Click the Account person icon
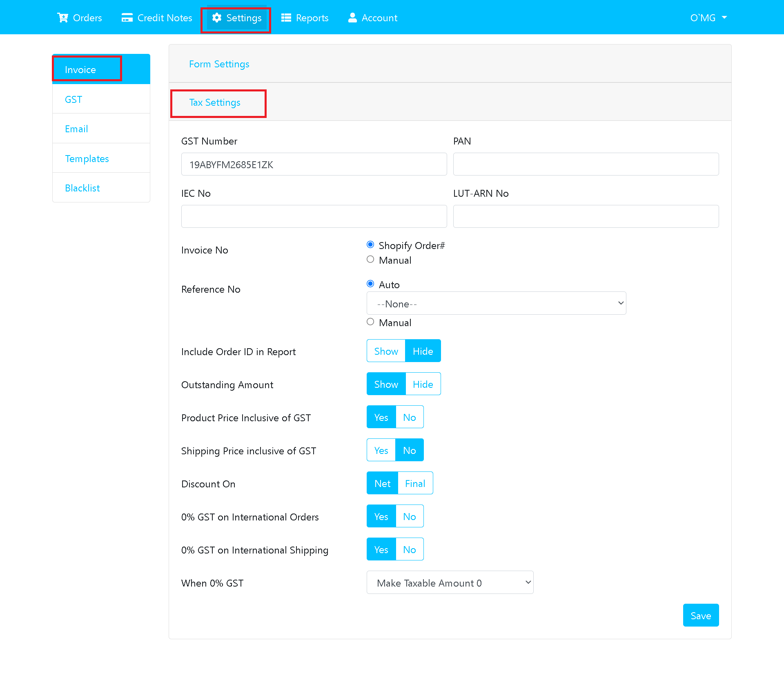This screenshot has width=784, height=698. pos(352,18)
